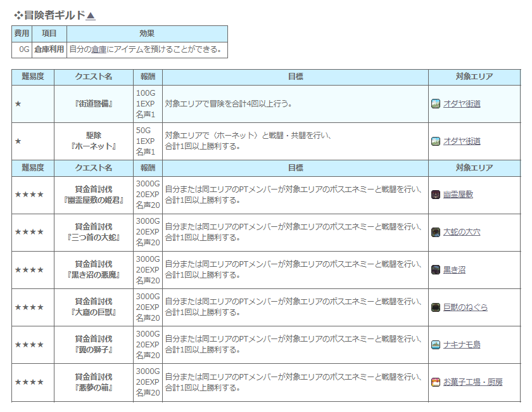Open the ナキナモ島 area link

(x=462, y=345)
